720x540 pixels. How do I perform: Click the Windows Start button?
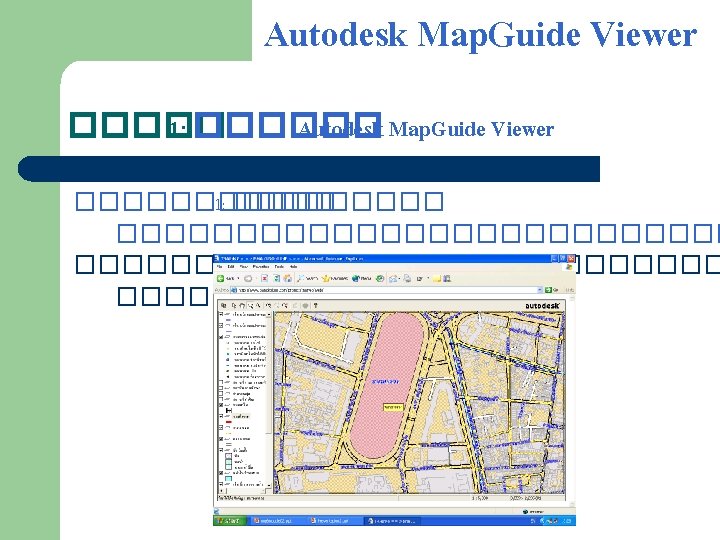coord(229,521)
